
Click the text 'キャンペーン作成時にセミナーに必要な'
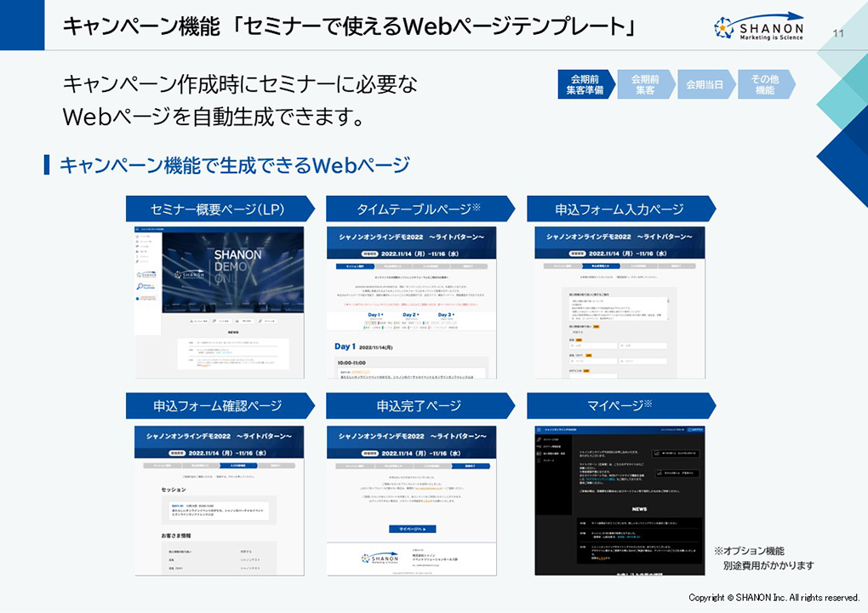point(240,85)
